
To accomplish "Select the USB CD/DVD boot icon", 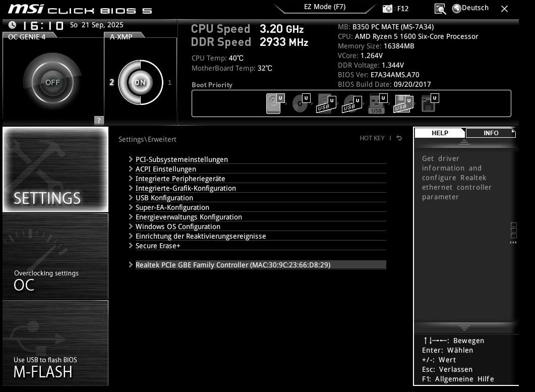I will pyautogui.click(x=352, y=103).
